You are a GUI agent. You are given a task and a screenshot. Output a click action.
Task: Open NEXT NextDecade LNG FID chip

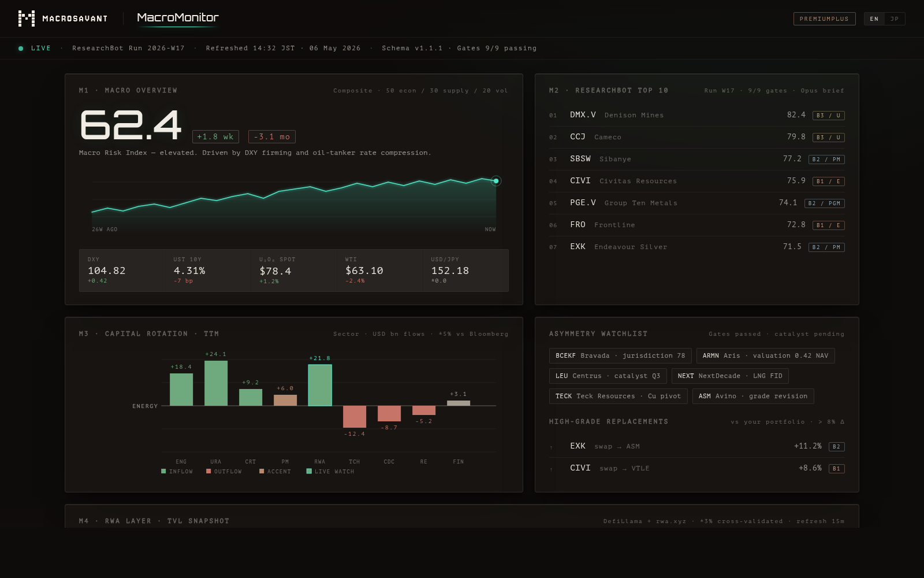(x=730, y=376)
